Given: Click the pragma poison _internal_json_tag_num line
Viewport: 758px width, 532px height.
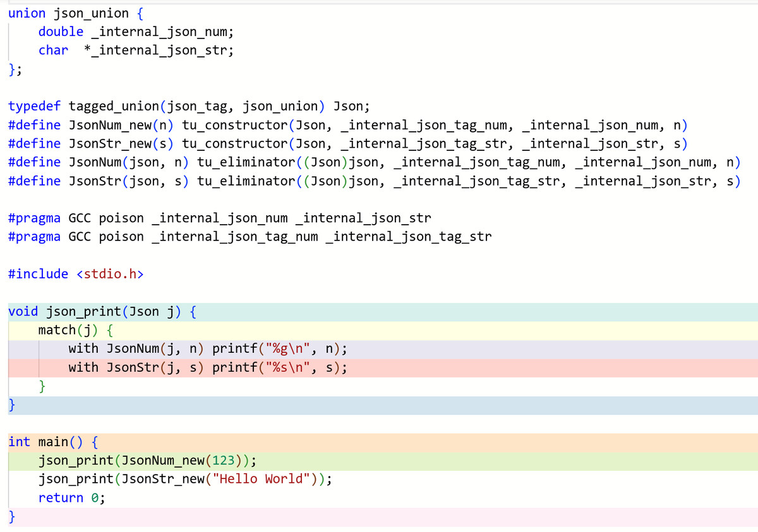Looking at the screenshot, I should tap(250, 237).
